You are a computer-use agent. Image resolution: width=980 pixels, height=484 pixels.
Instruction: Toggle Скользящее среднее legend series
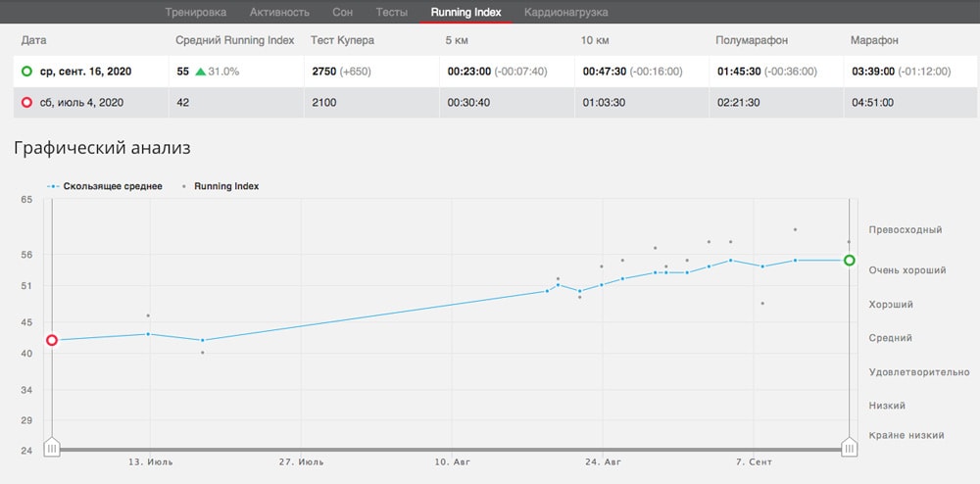point(106,185)
